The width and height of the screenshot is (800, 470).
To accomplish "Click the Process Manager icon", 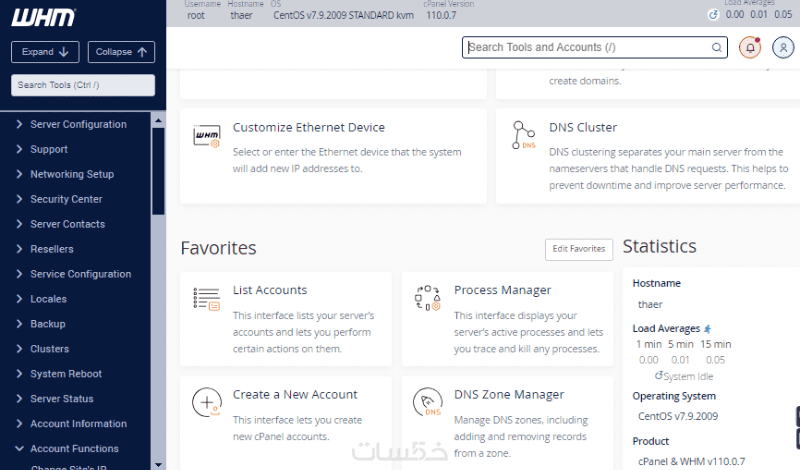I will [428, 298].
